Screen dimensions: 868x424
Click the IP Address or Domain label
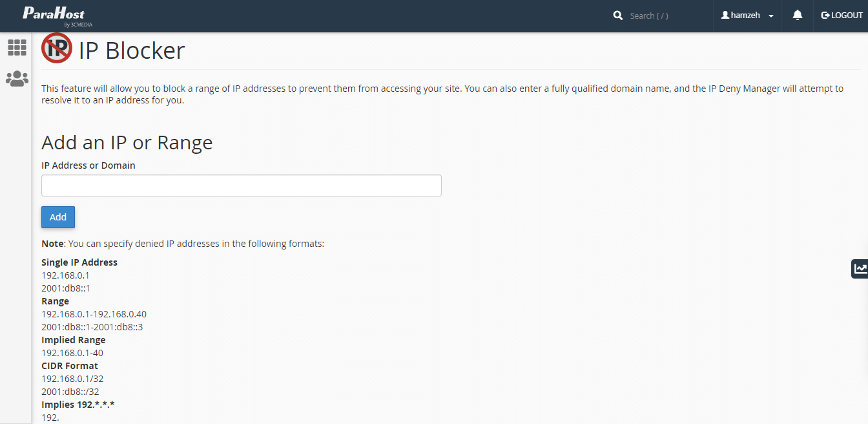[88, 165]
